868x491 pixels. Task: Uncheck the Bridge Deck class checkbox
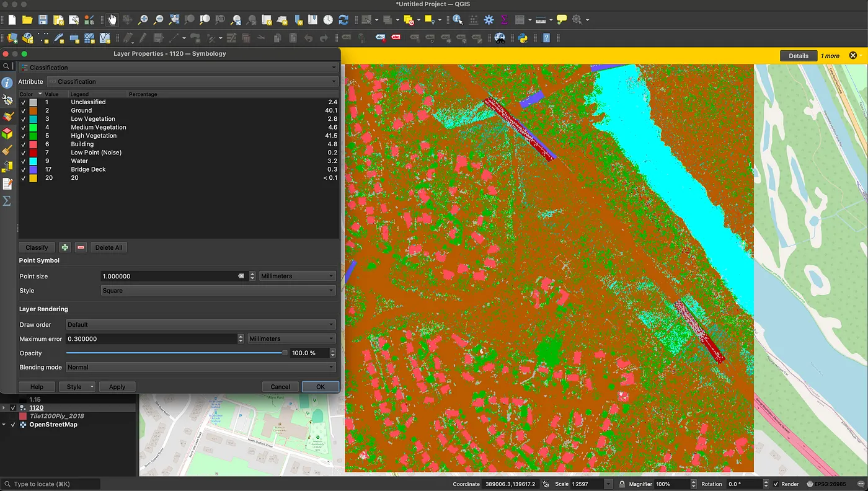[23, 169]
